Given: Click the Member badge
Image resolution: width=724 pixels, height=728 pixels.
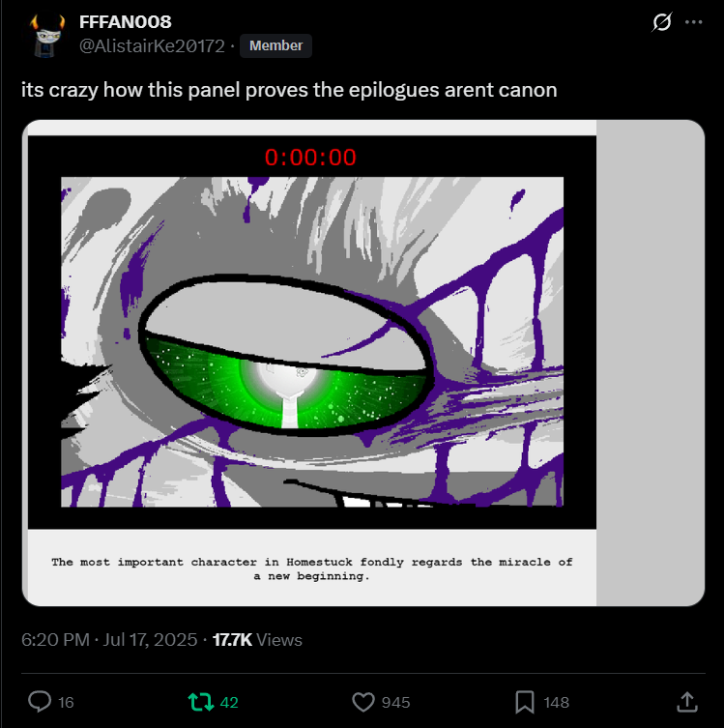Looking at the screenshot, I should [x=275, y=46].
